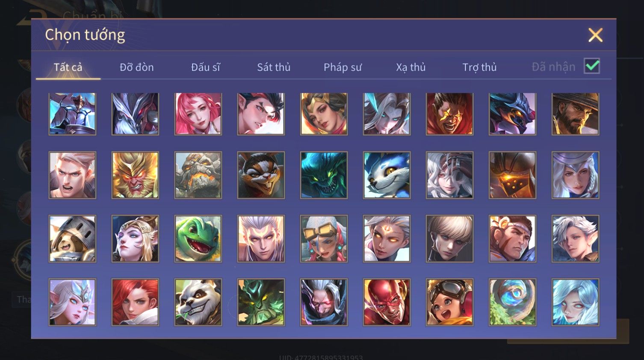This screenshot has width=644, height=360.
Task: Select the goggles-wearing child pilot hero
Action: pyautogui.click(x=449, y=302)
